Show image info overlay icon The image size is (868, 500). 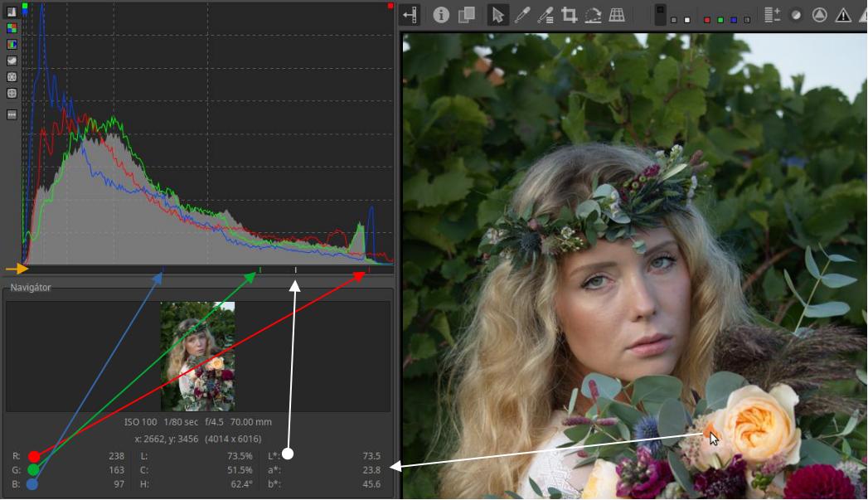pyautogui.click(x=441, y=15)
